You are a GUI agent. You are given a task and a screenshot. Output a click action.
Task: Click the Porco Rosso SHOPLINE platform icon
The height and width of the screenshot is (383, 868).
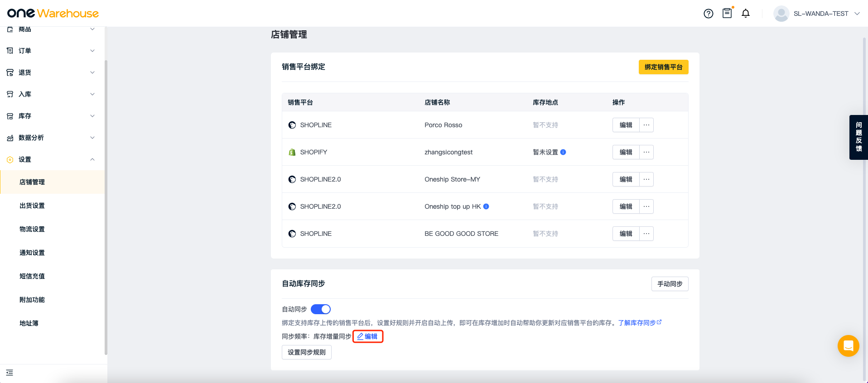pos(292,125)
